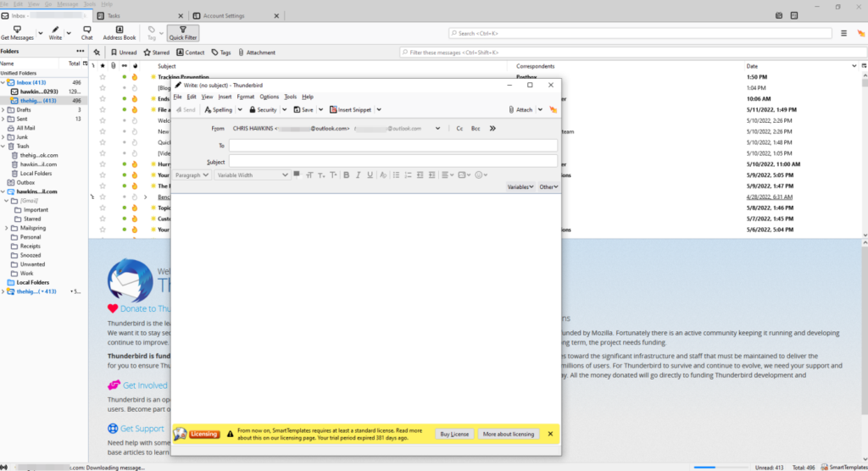The height and width of the screenshot is (471, 868).
Task: Click the pin quick filter icon
Action: (x=97, y=53)
